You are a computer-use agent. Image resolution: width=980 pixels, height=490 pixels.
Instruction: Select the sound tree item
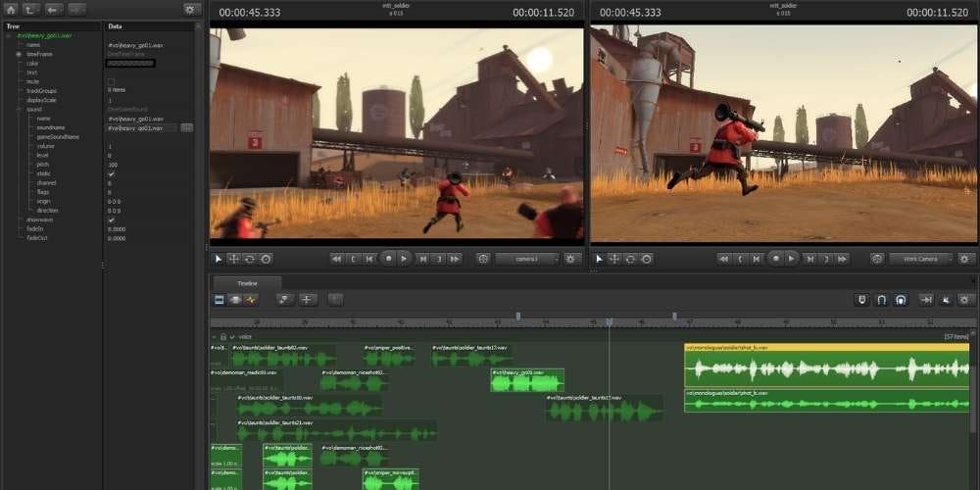tap(34, 110)
